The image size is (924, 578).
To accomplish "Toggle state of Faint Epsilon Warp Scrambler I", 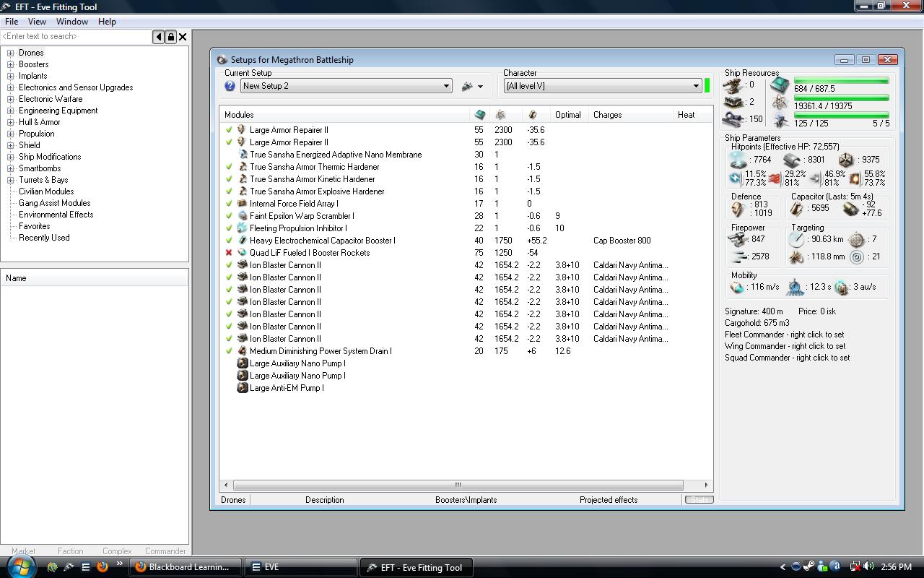I will point(229,216).
